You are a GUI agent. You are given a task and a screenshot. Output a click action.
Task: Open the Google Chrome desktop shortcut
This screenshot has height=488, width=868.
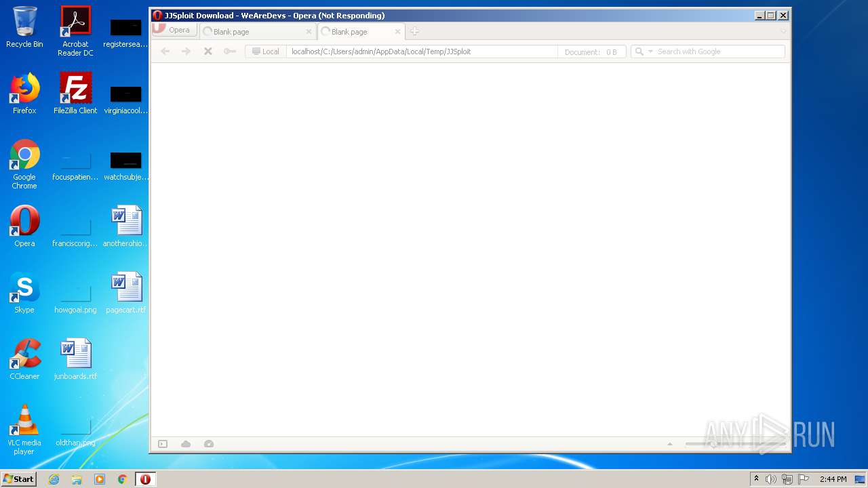24,164
